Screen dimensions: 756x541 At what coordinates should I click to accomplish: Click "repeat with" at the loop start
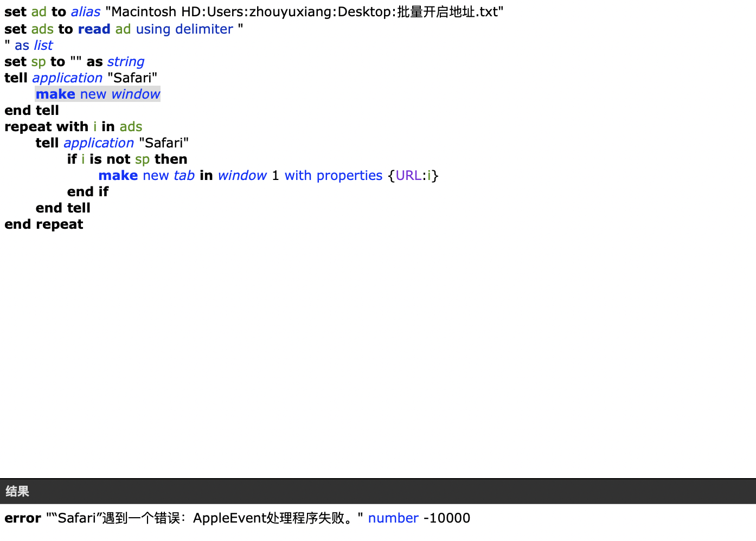46,127
